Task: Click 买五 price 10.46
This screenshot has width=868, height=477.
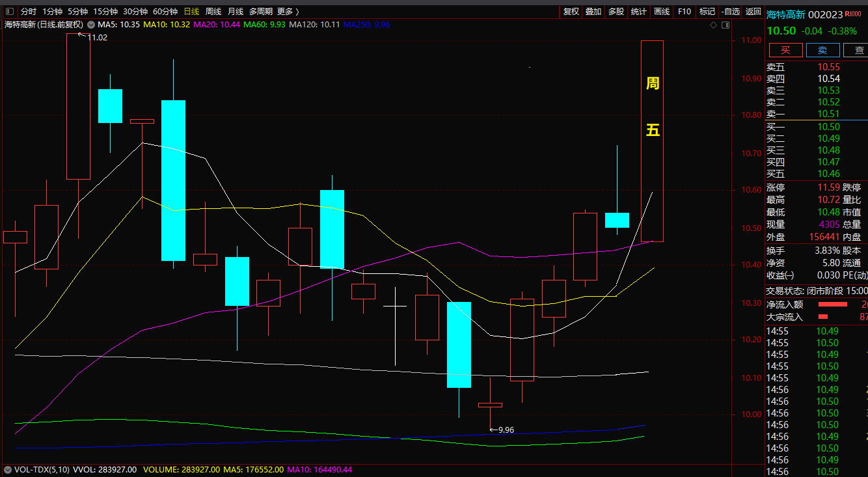Action: pyautogui.click(x=828, y=174)
